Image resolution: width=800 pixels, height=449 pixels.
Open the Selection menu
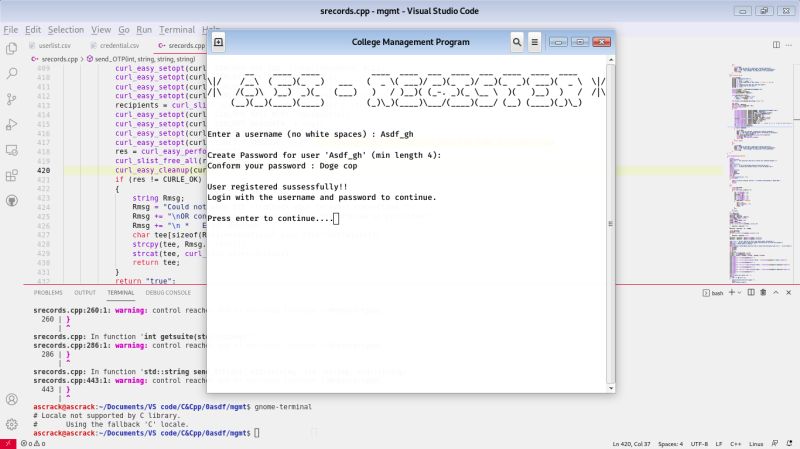point(66,30)
